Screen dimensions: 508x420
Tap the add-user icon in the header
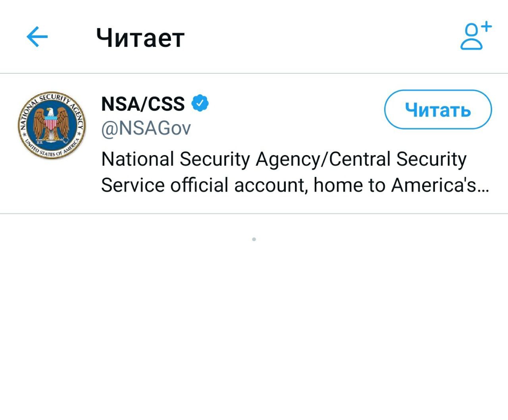coord(475,37)
